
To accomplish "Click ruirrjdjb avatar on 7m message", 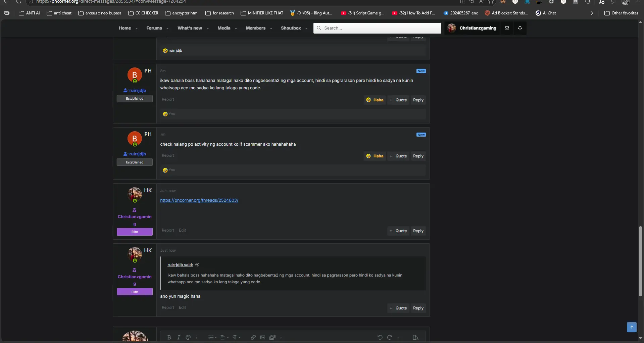I will [135, 139].
